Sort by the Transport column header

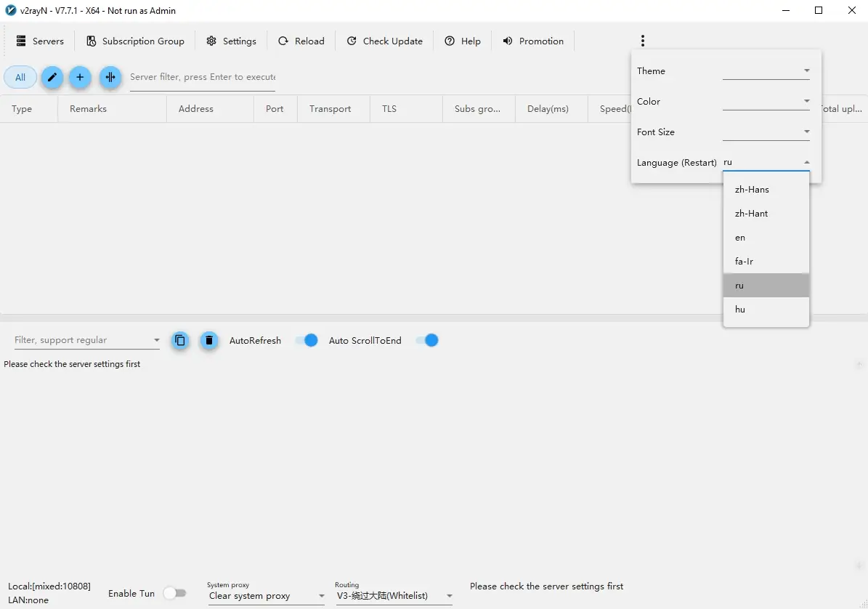(x=333, y=109)
